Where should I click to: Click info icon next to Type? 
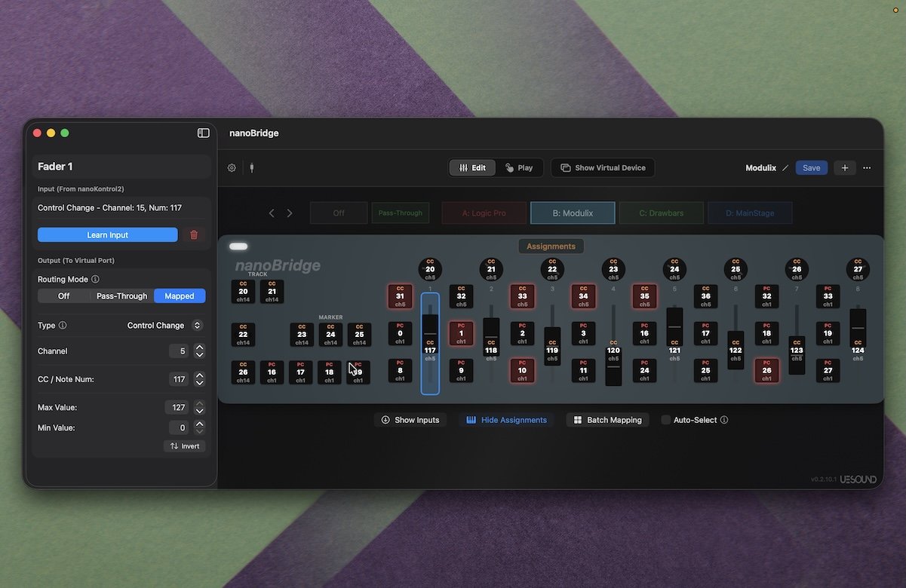click(x=63, y=326)
